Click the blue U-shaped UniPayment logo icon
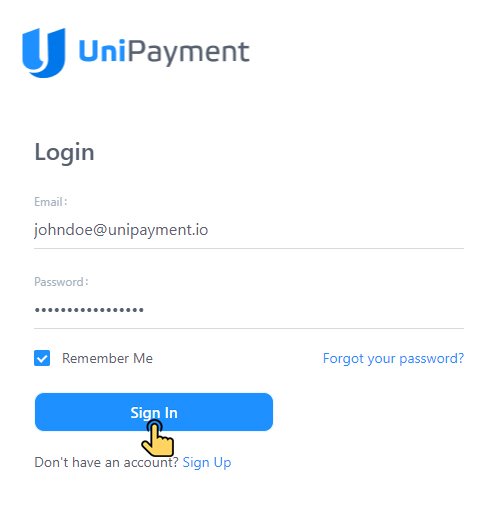 tap(44, 53)
